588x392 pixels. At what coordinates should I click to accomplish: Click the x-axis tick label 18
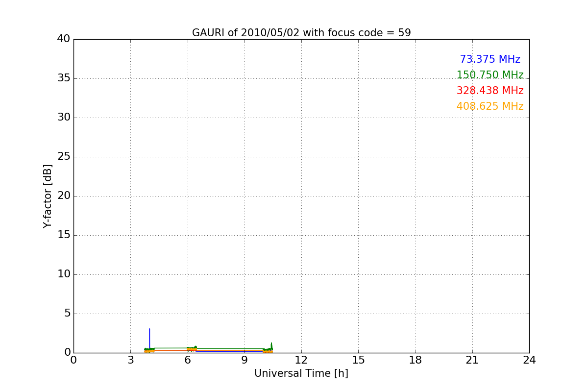coord(416,360)
